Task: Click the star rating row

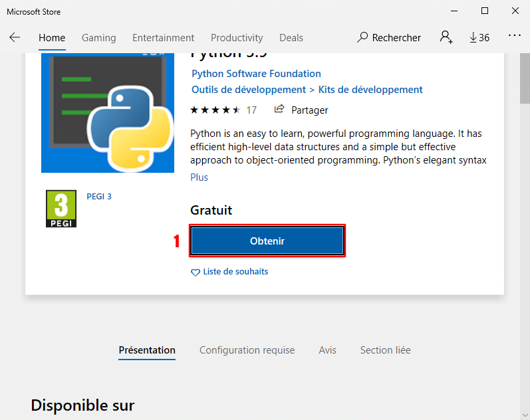Action: pos(215,110)
